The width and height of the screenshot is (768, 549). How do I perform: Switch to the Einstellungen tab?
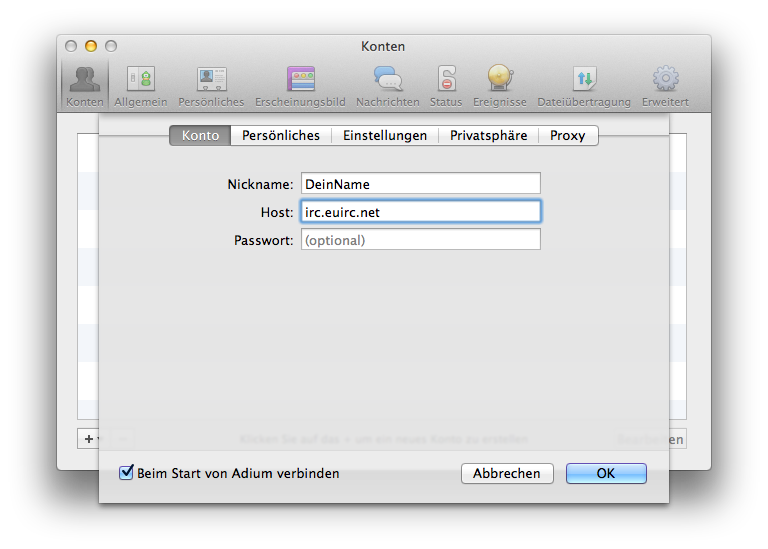[x=385, y=135]
